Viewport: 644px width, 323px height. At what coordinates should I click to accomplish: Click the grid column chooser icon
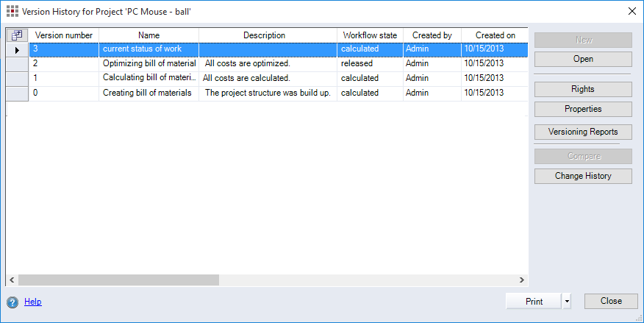tap(17, 35)
